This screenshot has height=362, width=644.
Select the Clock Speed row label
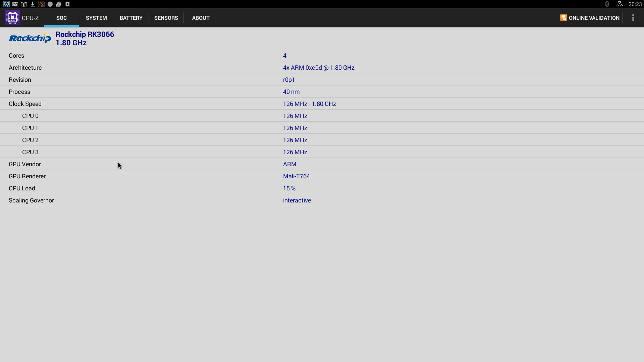(x=25, y=104)
